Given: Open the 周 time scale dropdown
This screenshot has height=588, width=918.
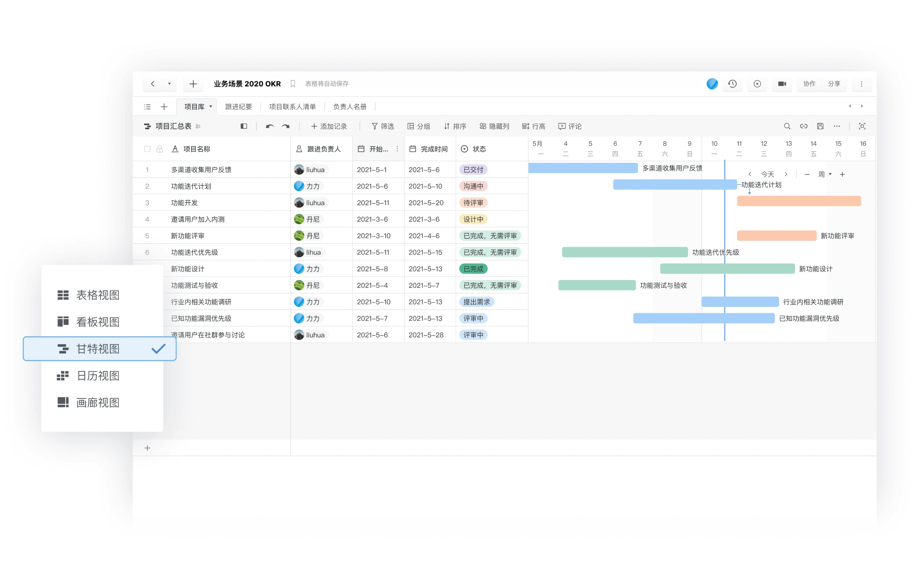Looking at the screenshot, I should point(824,175).
